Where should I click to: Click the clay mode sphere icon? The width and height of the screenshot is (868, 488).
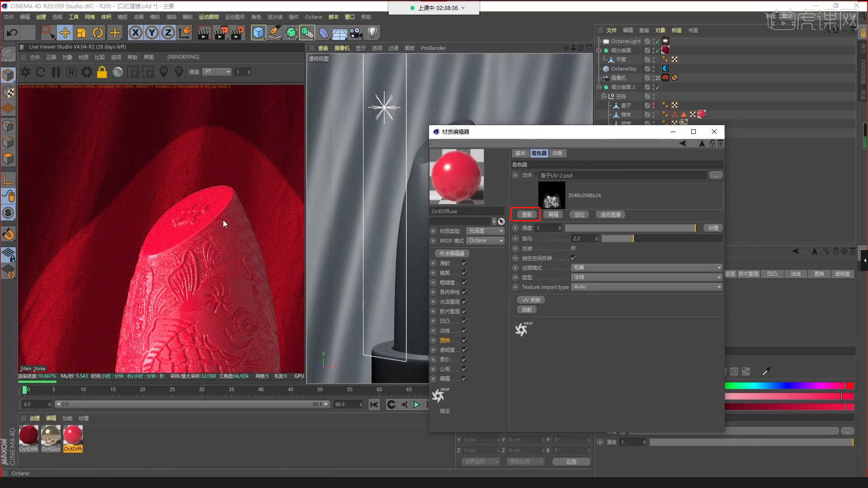click(118, 72)
